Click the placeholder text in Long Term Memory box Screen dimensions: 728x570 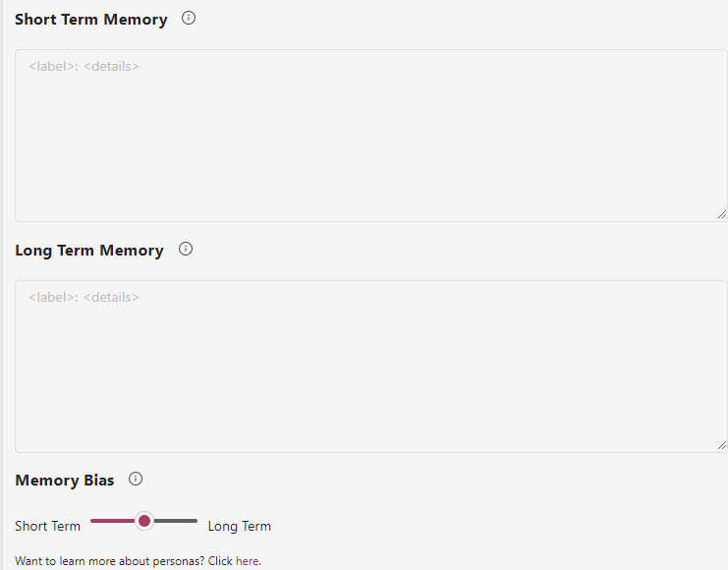(84, 298)
